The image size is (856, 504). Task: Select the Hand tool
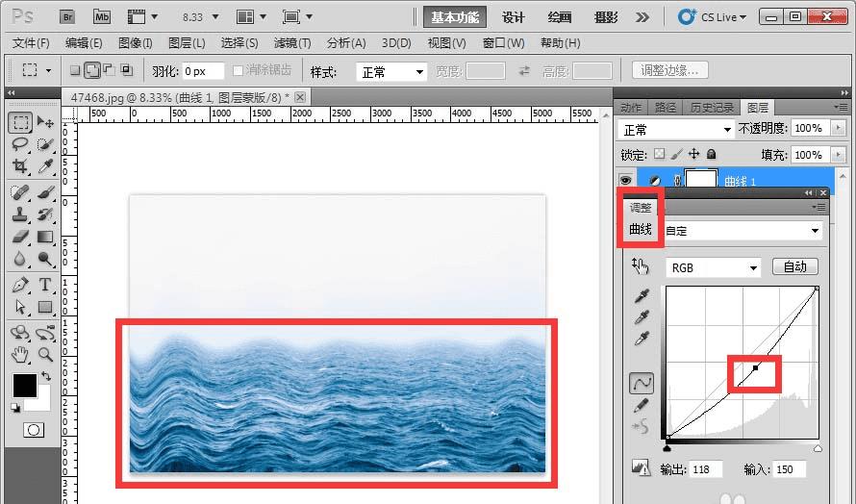tap(20, 355)
